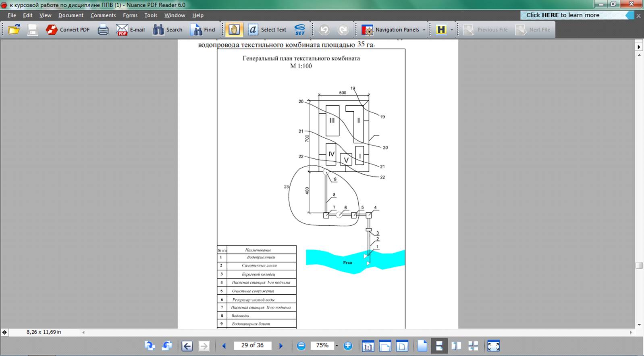Enable the Select Text tool

coord(267,29)
